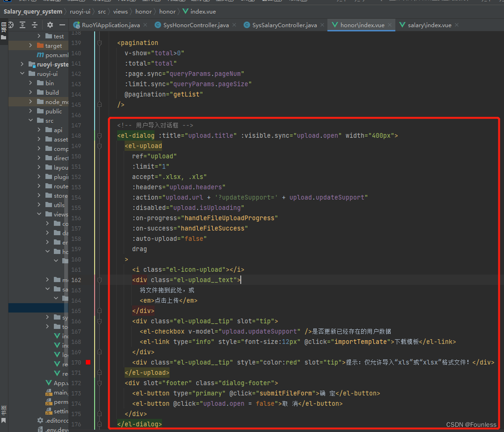Click the src breadcrumb in navigation bar
The height and width of the screenshot is (432, 504).
[x=102, y=12]
